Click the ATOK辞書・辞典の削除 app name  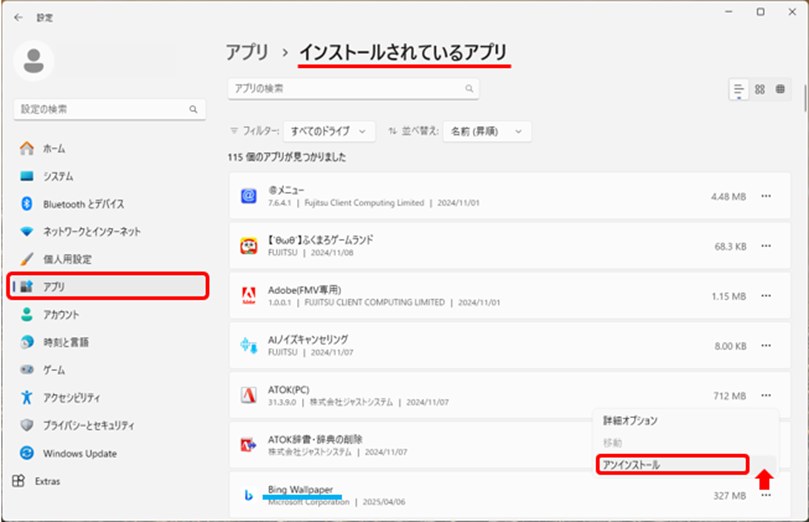(x=315, y=439)
